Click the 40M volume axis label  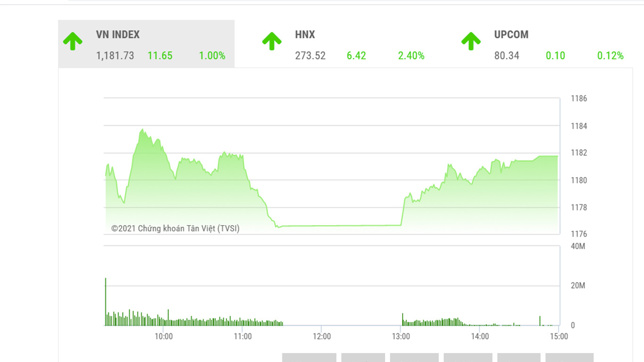tap(578, 246)
